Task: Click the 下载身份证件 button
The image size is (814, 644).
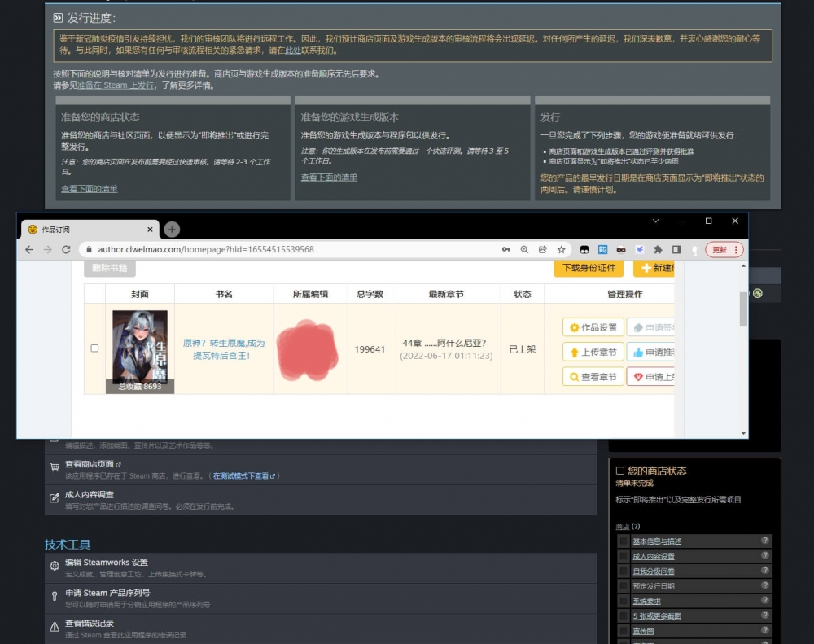Action: (x=588, y=268)
